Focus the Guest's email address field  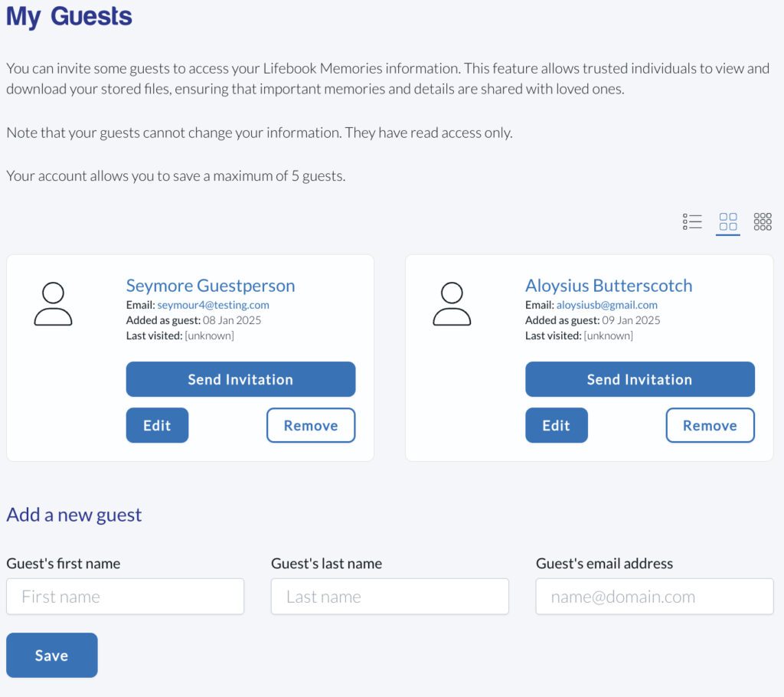tap(655, 597)
